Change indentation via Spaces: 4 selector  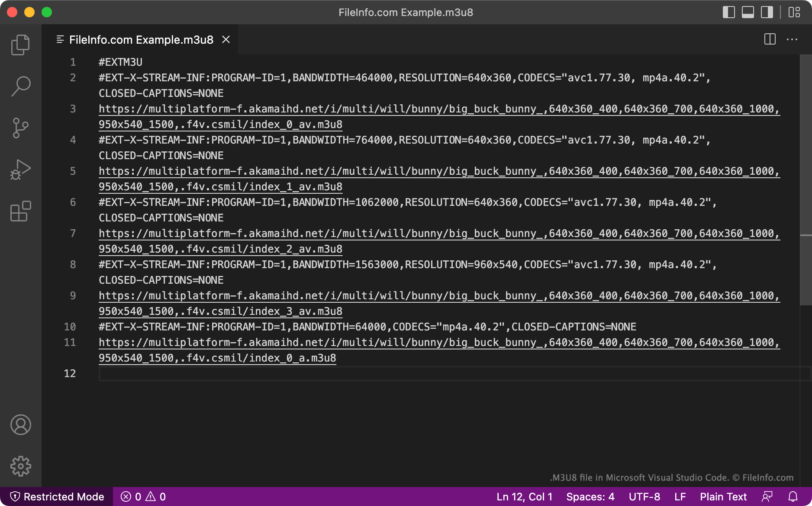[x=590, y=496]
